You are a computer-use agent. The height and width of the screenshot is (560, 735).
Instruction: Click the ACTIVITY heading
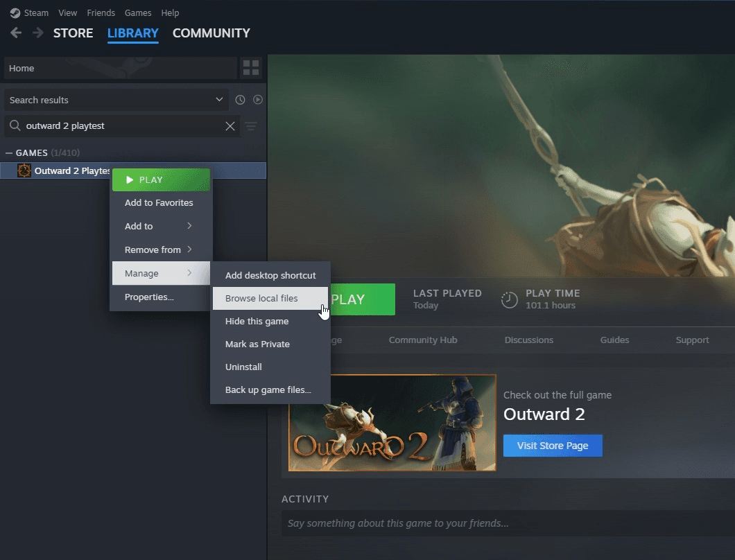305,499
